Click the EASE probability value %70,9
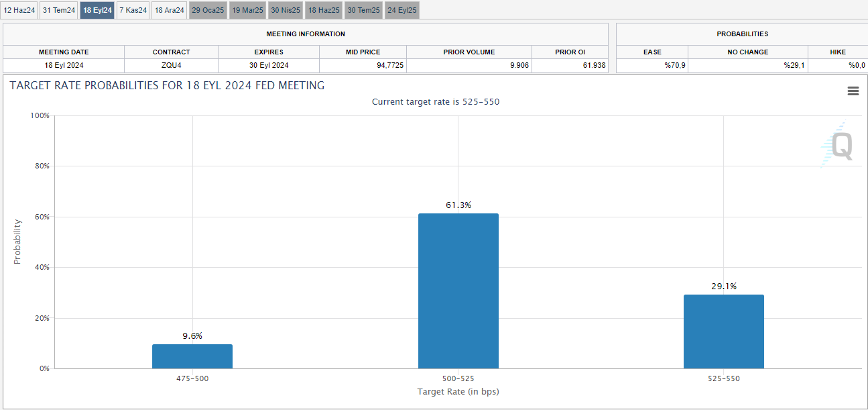 click(675, 65)
